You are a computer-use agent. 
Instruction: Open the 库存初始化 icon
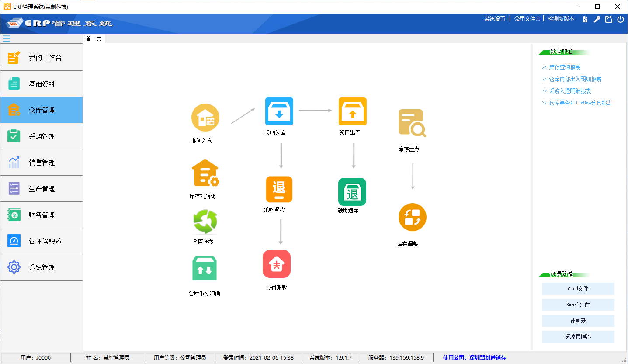click(205, 173)
